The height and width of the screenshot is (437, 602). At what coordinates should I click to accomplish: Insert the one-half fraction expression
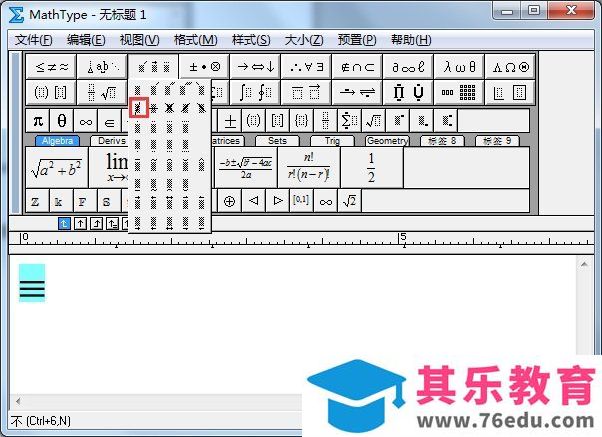[x=372, y=168]
